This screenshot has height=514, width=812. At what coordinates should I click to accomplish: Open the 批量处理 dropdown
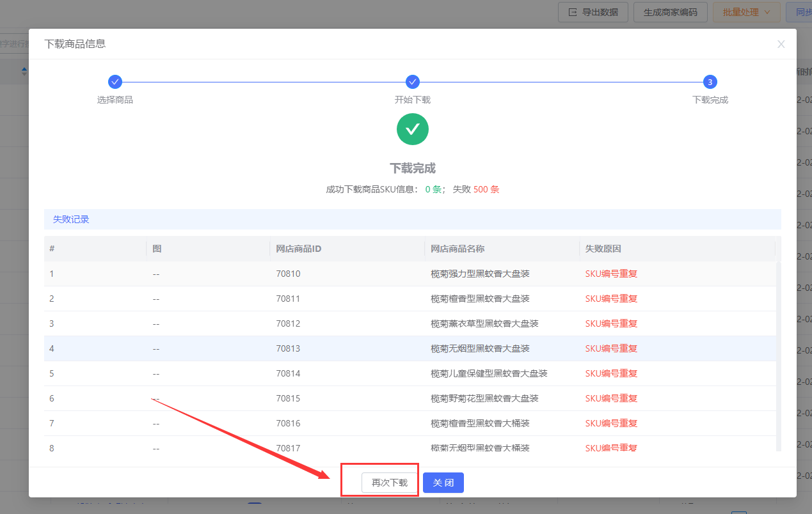(x=746, y=12)
